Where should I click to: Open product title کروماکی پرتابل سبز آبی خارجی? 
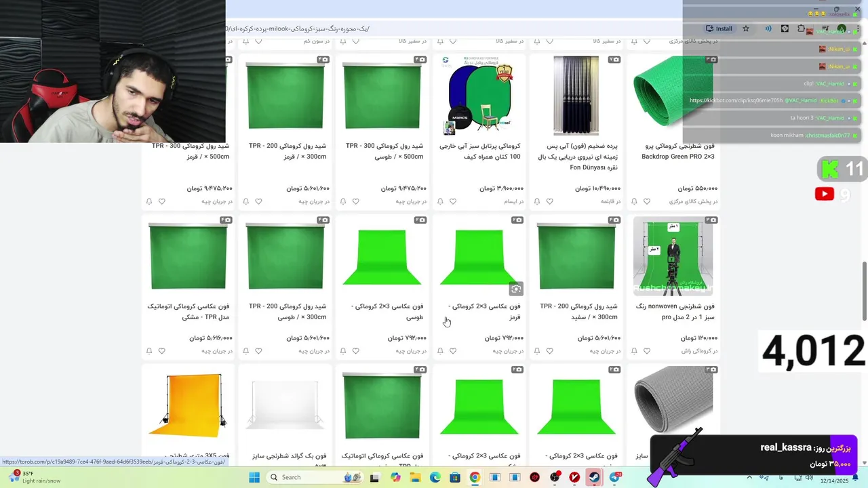click(x=480, y=151)
